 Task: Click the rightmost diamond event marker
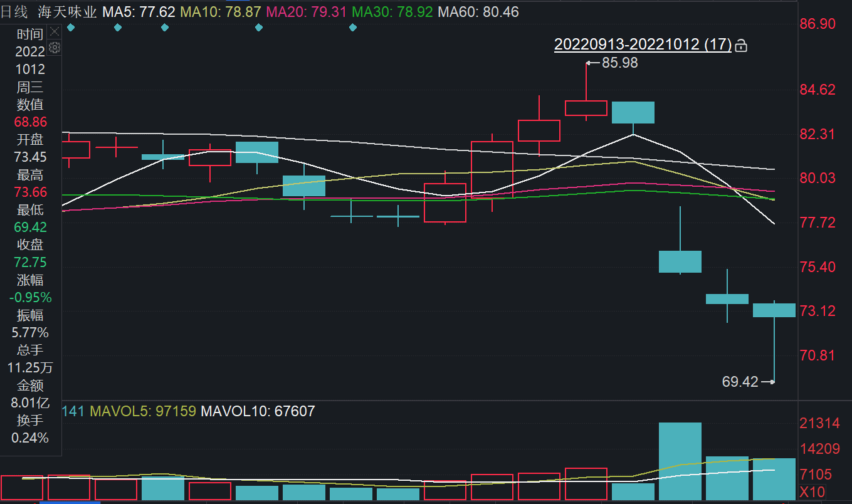352,28
